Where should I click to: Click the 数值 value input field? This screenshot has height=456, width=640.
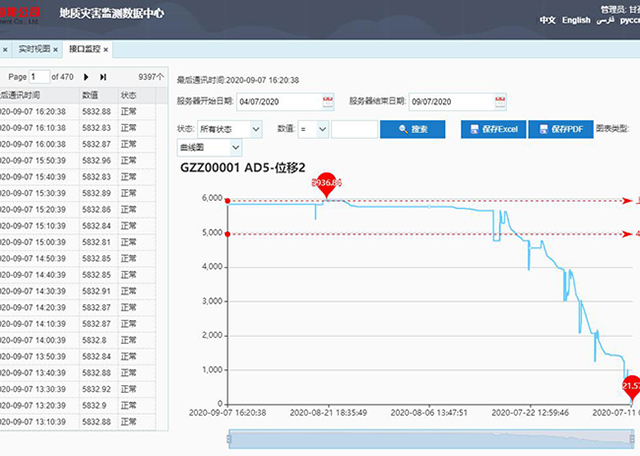click(354, 129)
